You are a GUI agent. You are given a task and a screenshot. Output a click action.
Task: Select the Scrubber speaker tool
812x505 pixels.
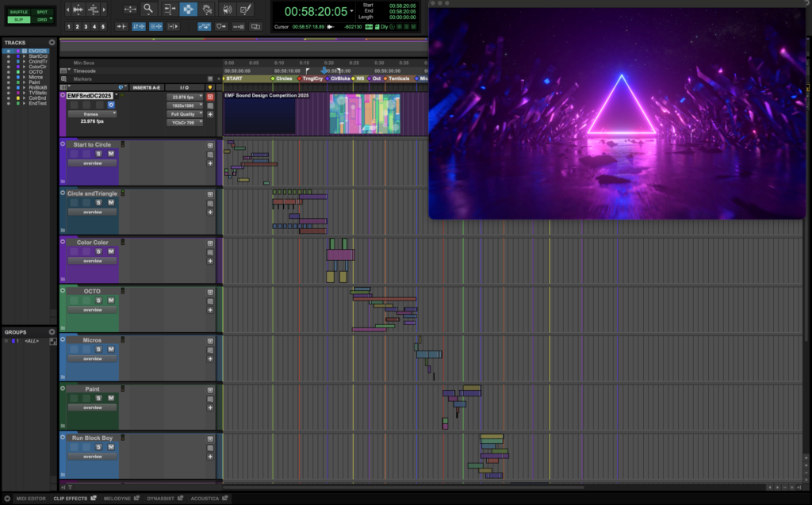228,10
